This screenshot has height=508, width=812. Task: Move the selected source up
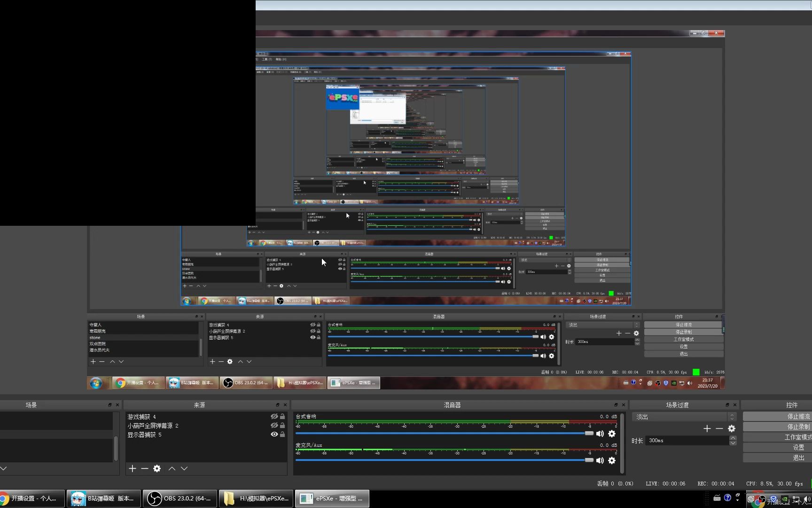pyautogui.click(x=172, y=468)
